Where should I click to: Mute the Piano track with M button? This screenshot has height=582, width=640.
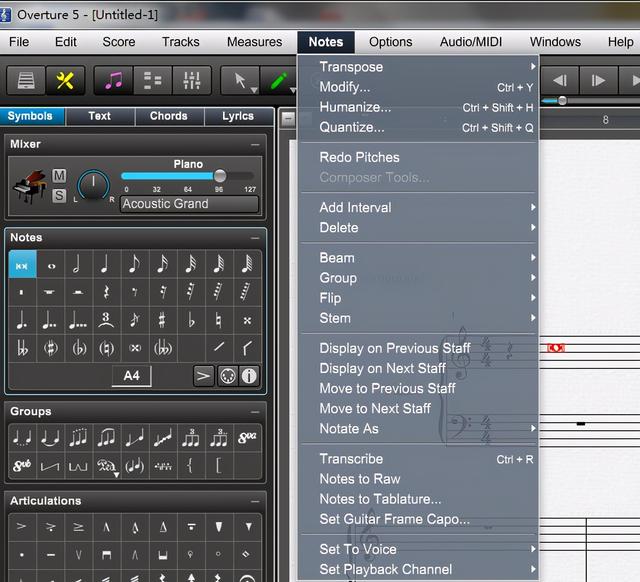point(59,175)
